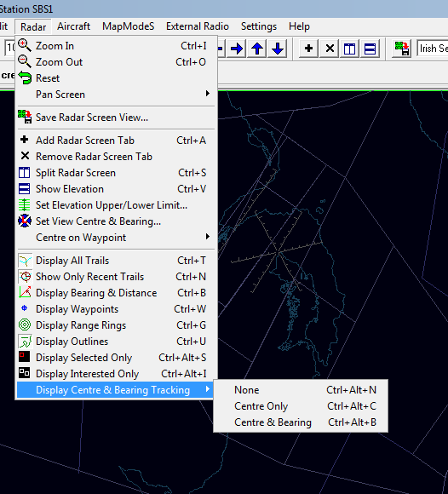This screenshot has width=448, height=494.
Task: Click the X remove-tab toolbar icon
Action: pos(330,49)
